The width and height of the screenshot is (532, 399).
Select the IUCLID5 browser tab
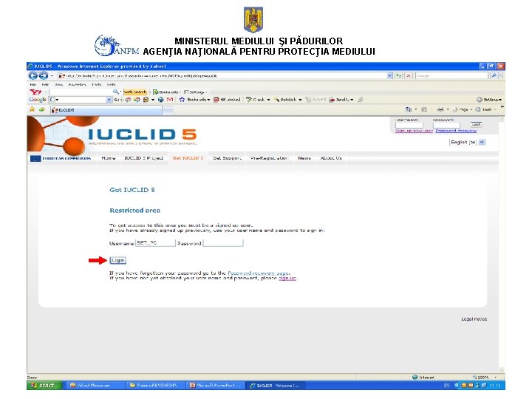click(x=106, y=110)
